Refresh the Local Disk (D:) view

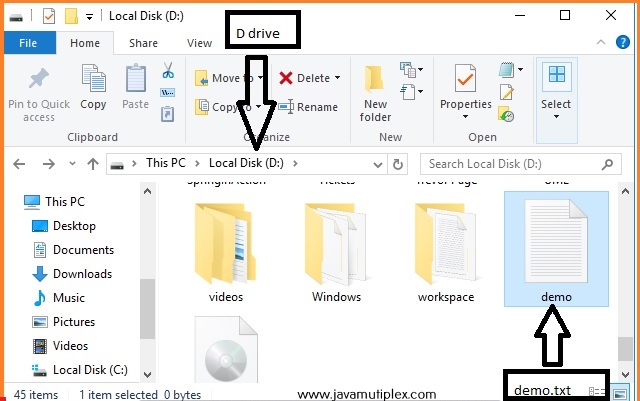pyautogui.click(x=398, y=164)
